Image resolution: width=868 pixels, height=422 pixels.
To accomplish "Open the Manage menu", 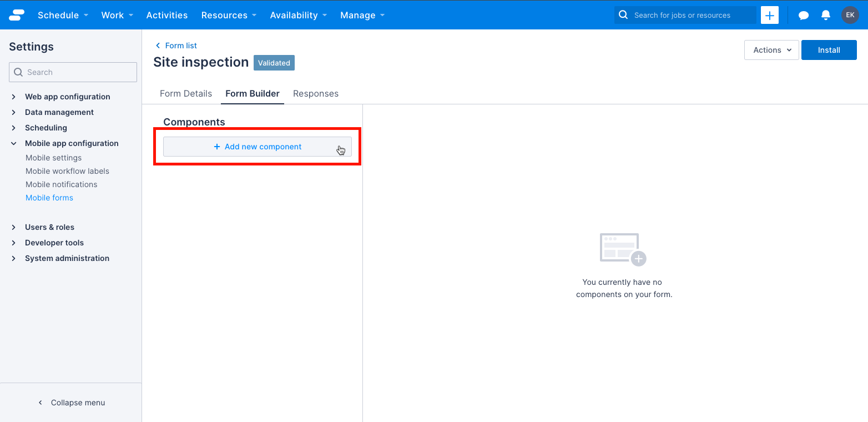I will pyautogui.click(x=358, y=15).
